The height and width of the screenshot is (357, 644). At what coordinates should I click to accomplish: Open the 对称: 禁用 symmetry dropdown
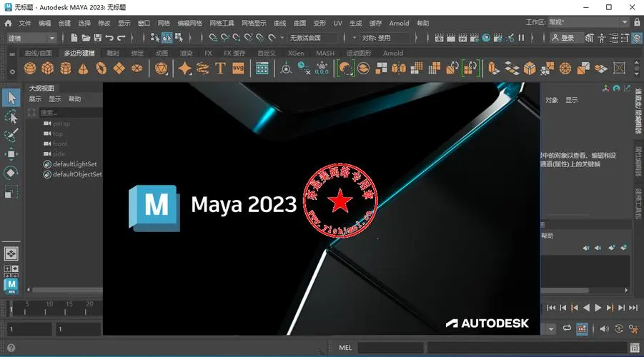click(386, 37)
